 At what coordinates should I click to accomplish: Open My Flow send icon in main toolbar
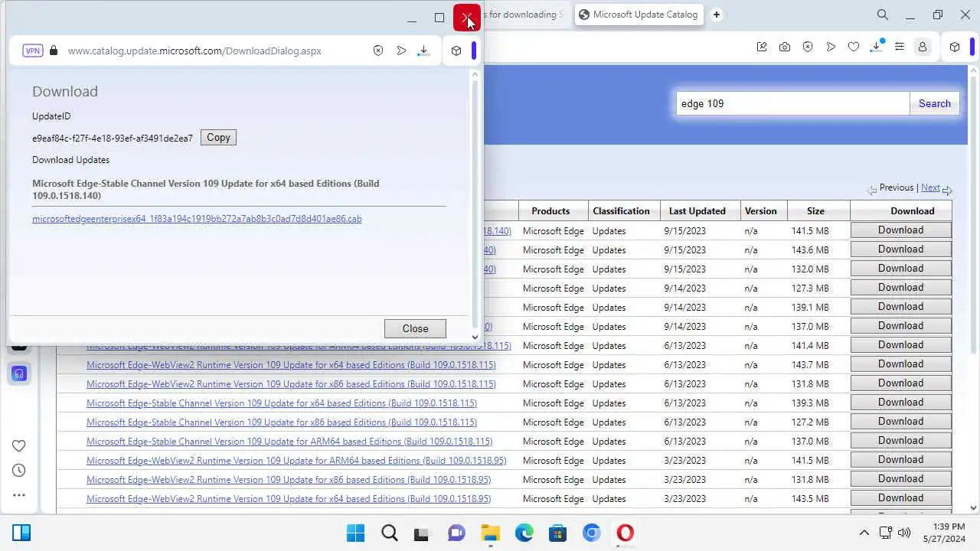tap(831, 47)
